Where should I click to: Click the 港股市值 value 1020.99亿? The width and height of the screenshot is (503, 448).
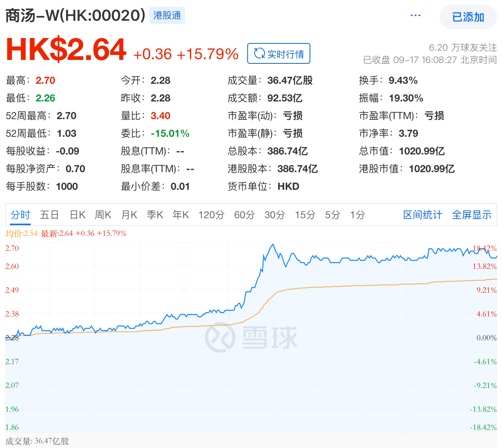point(432,169)
